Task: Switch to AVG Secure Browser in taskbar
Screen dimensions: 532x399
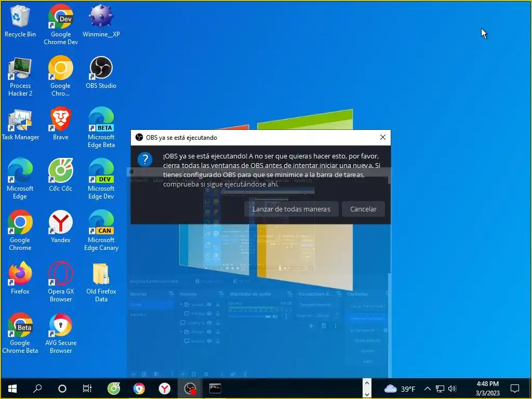Action: (139, 389)
